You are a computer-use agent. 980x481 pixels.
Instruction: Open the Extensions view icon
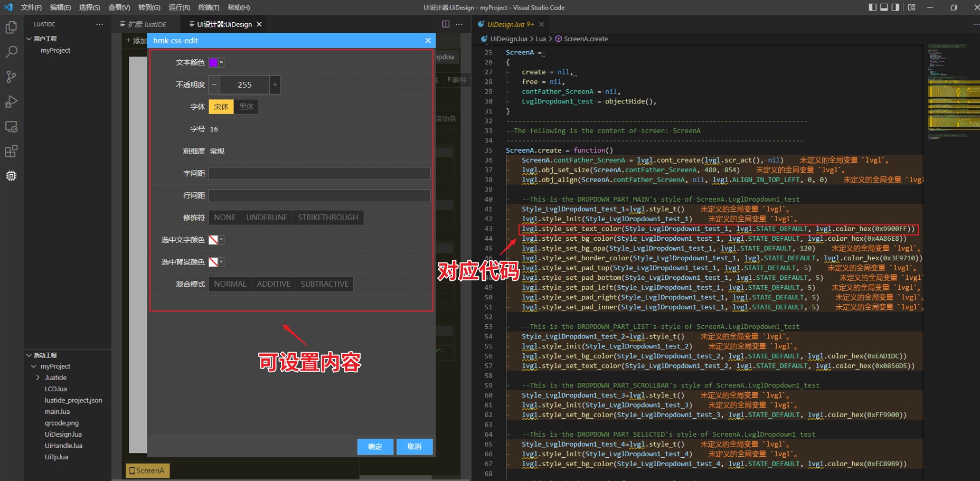11,152
